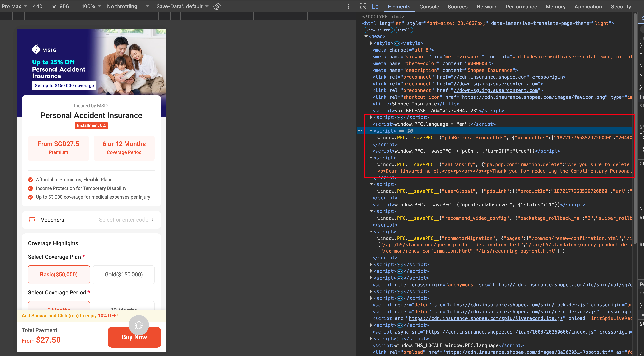Open the Network tab
Image resolution: width=644 pixels, height=356 pixels.
(x=486, y=7)
